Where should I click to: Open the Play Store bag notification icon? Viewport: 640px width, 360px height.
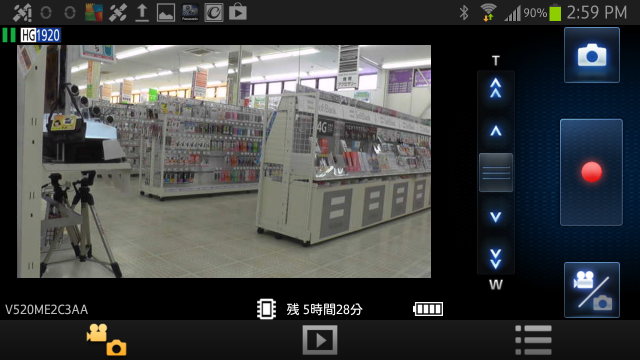pos(238,12)
